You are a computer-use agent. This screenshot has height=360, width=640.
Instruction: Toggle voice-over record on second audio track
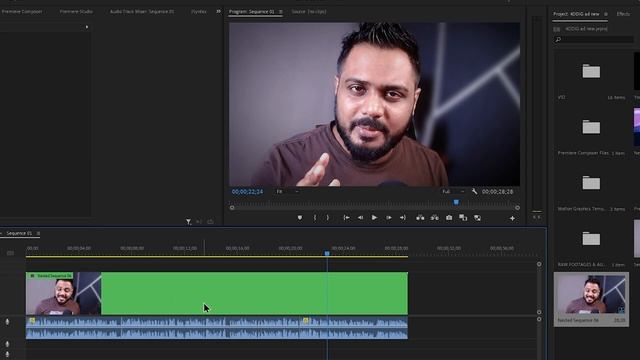tap(7, 344)
